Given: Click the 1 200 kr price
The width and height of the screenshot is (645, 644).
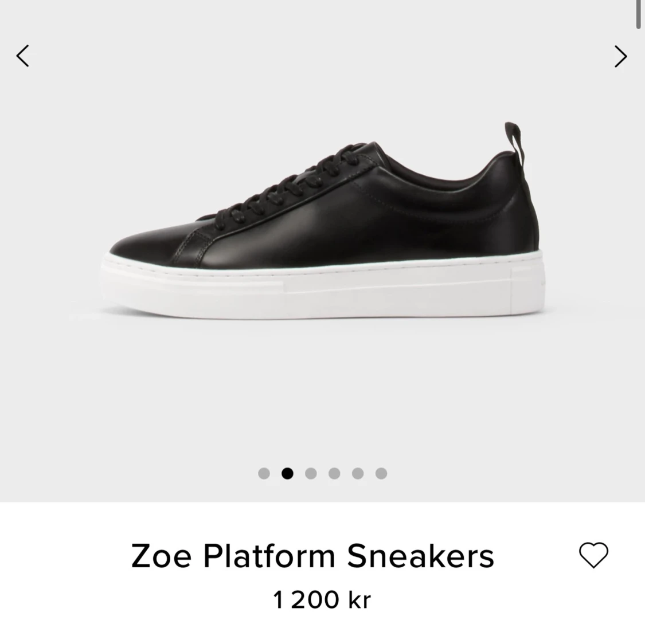Looking at the screenshot, I should (x=322, y=600).
